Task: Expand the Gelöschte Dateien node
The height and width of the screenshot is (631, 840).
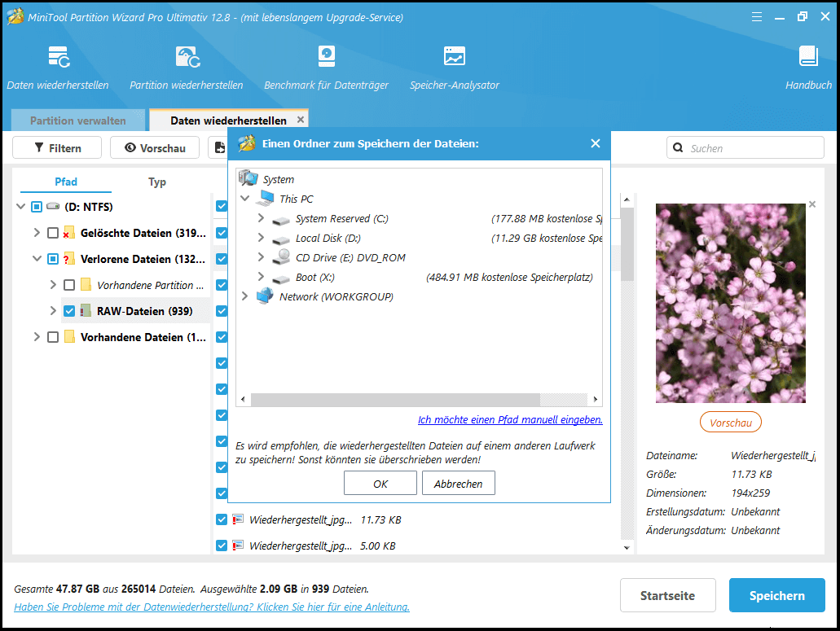Action: [37, 232]
